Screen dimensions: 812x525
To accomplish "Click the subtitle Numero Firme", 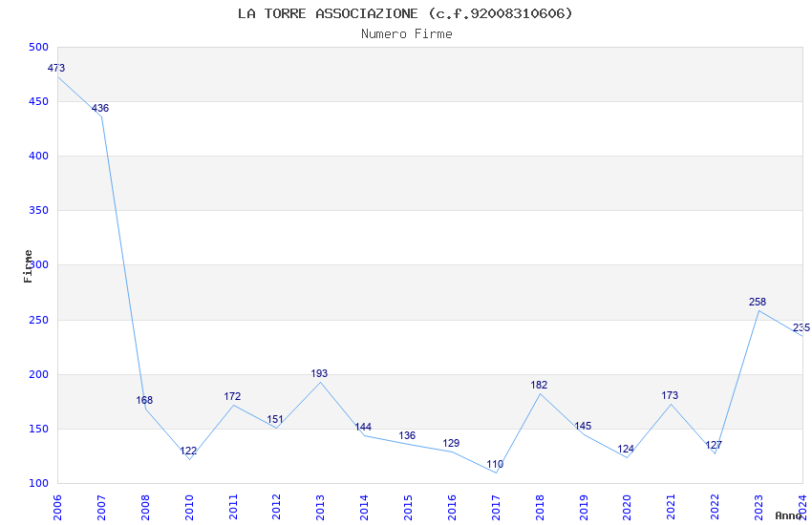I will click(x=407, y=33).
